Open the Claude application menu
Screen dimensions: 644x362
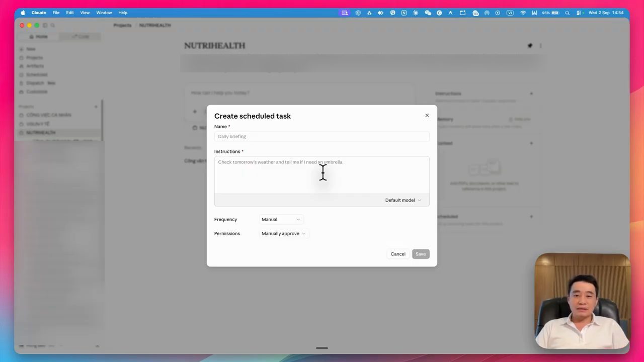click(39, 13)
